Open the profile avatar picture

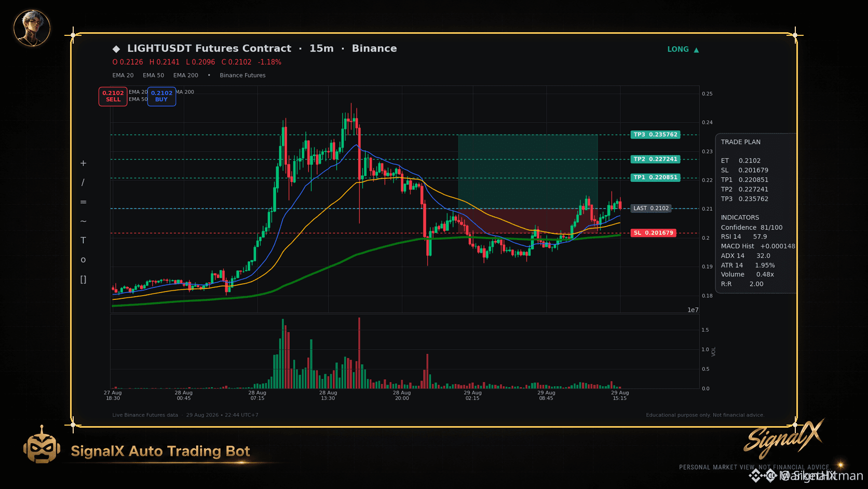[x=32, y=28]
